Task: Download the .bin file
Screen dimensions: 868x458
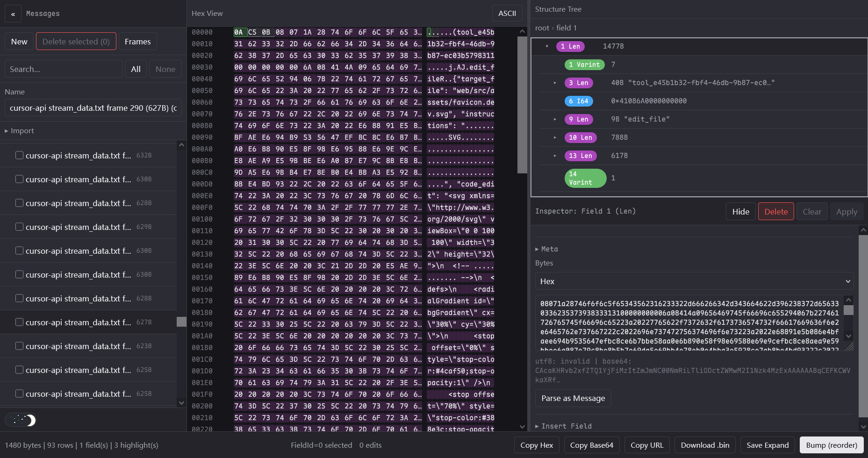Action: click(705, 445)
